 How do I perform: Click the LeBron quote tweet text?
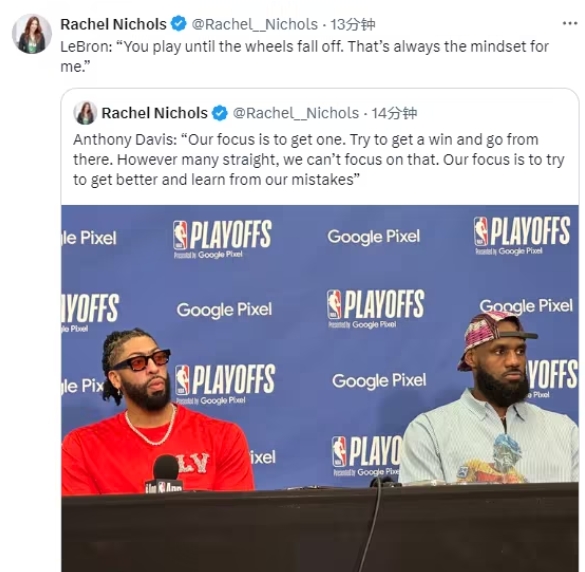(304, 57)
